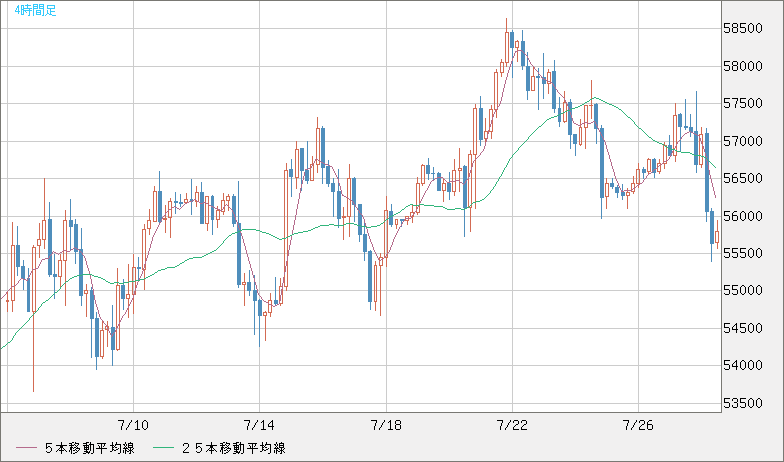Click the green 25-period moving average legend line
Image resolution: width=784 pixels, height=462 pixels.
coord(163,448)
